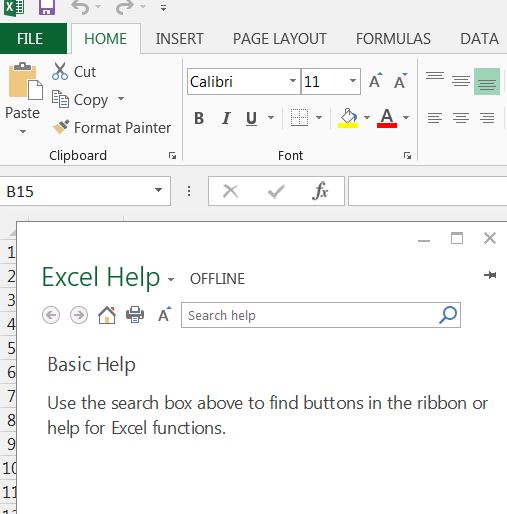Image resolution: width=507 pixels, height=514 pixels.
Task: Toggle Middle Align
Action: tap(461, 81)
